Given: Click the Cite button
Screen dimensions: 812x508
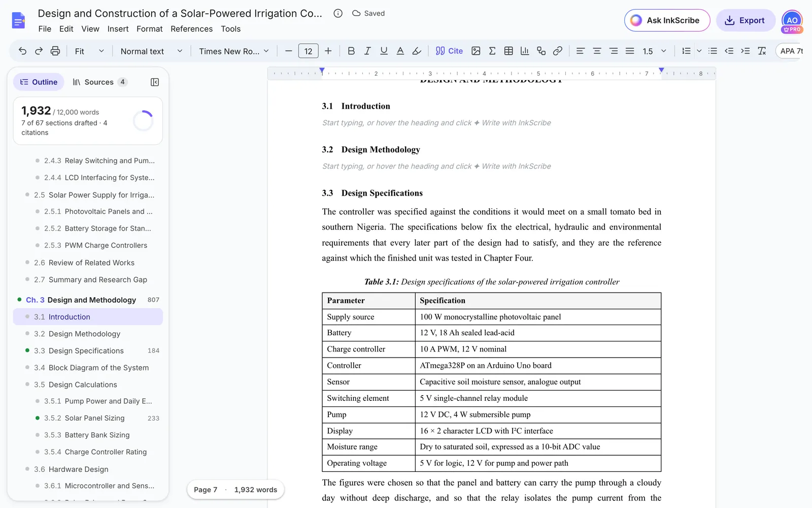Looking at the screenshot, I should point(449,51).
